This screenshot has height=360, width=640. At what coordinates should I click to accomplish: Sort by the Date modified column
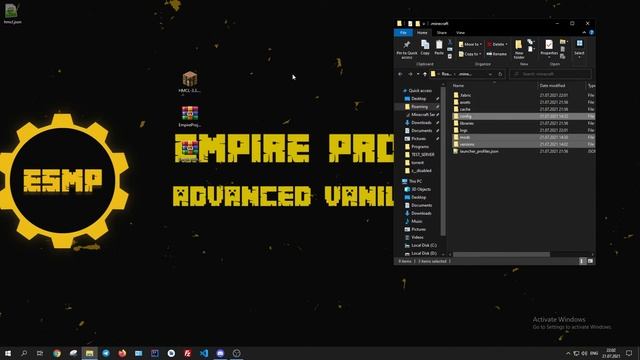[x=552, y=86]
